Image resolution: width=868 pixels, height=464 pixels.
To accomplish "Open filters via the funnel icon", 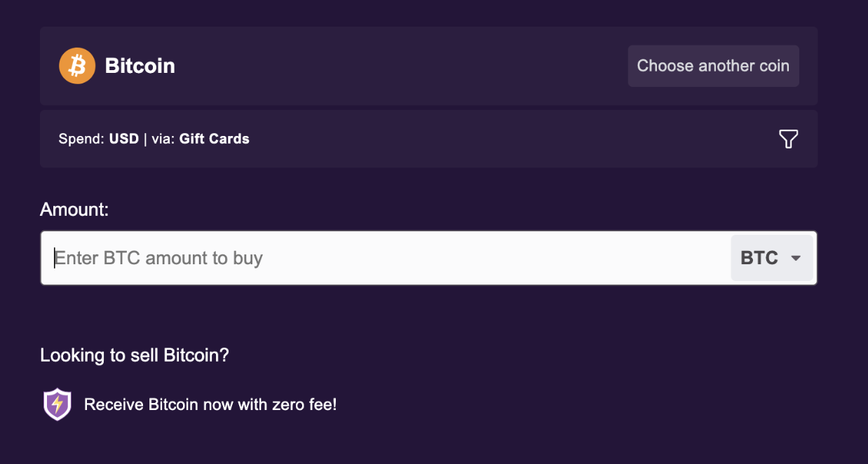I will click(789, 139).
